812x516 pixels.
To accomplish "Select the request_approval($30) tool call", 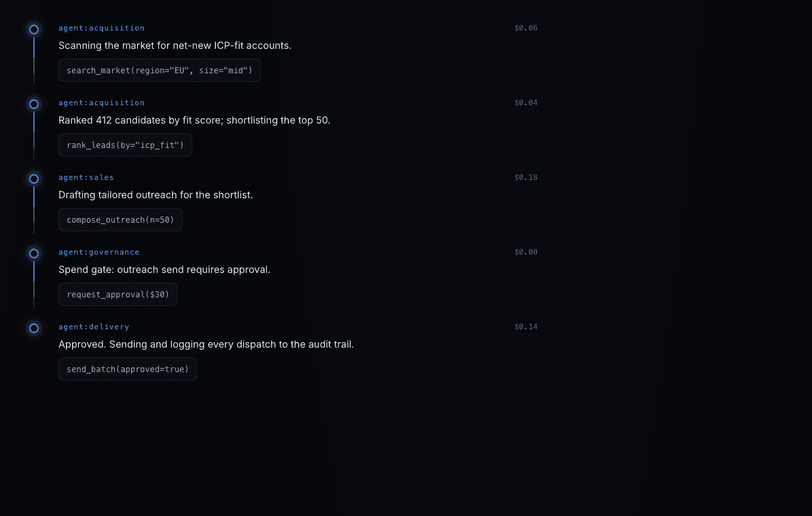I will point(117,294).
